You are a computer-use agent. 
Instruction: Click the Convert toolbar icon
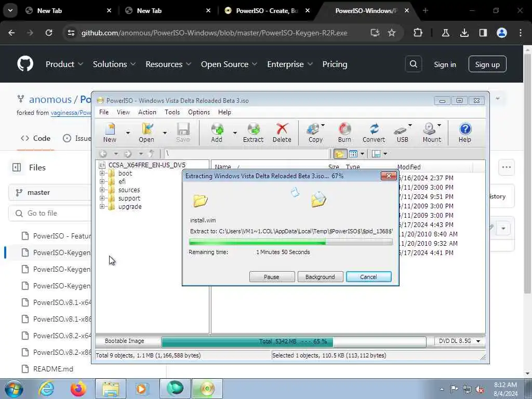(x=374, y=132)
